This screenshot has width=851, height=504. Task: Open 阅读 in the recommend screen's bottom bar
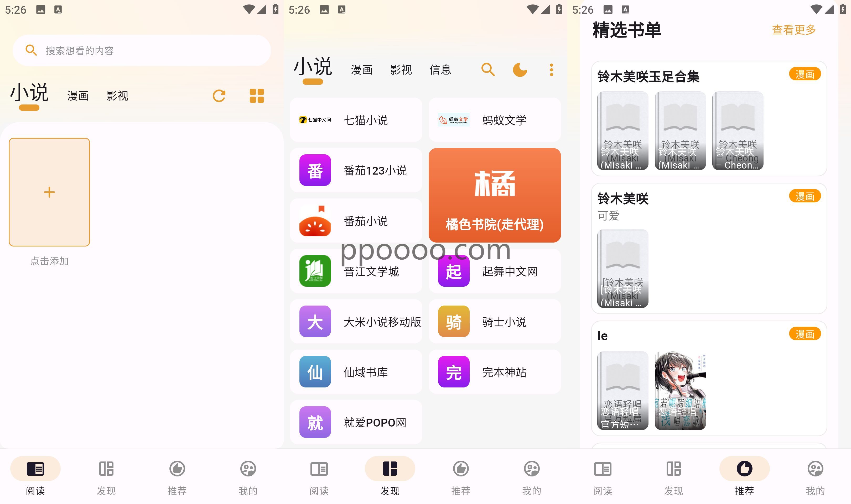(x=603, y=476)
